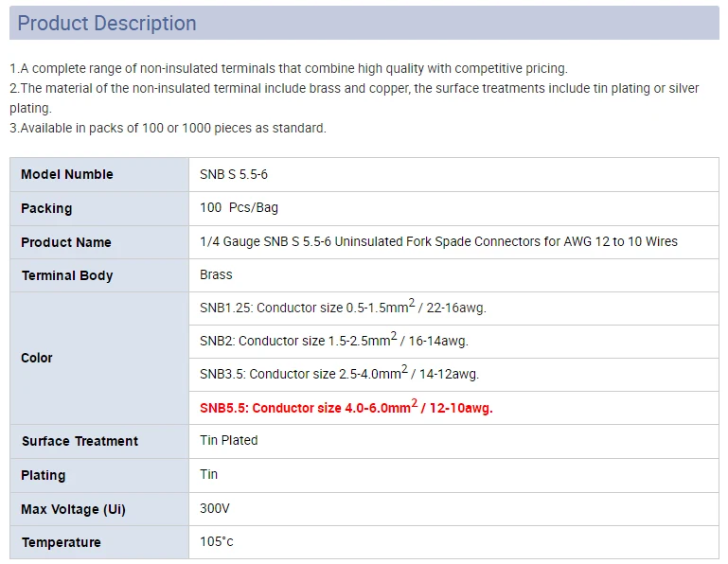Screen dimensions: 728x564
Task: Select the '100 Pcs/Bag' value
Action: [x=239, y=207]
